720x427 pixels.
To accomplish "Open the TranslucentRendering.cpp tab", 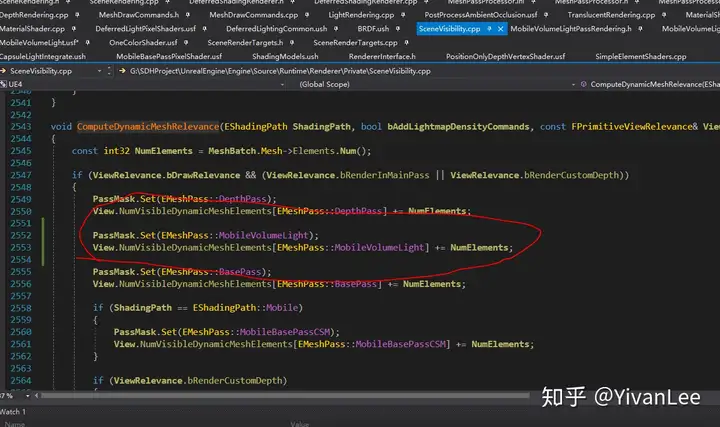I will click(611, 15).
